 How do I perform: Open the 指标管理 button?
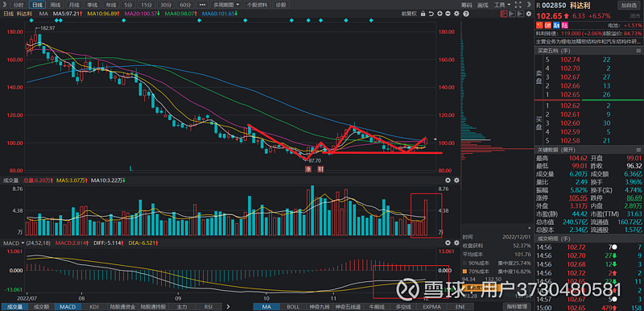516,306
